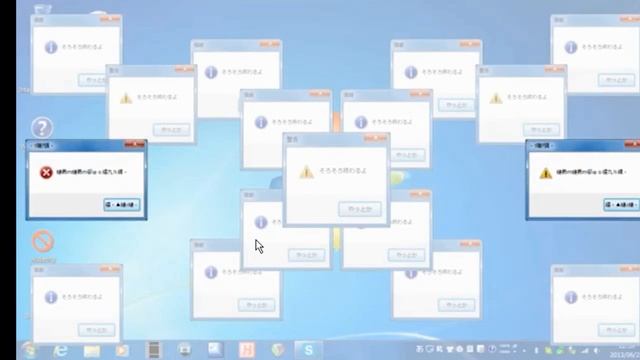
Task: Click the round multicolor icon in the taskbar
Action: (278, 350)
